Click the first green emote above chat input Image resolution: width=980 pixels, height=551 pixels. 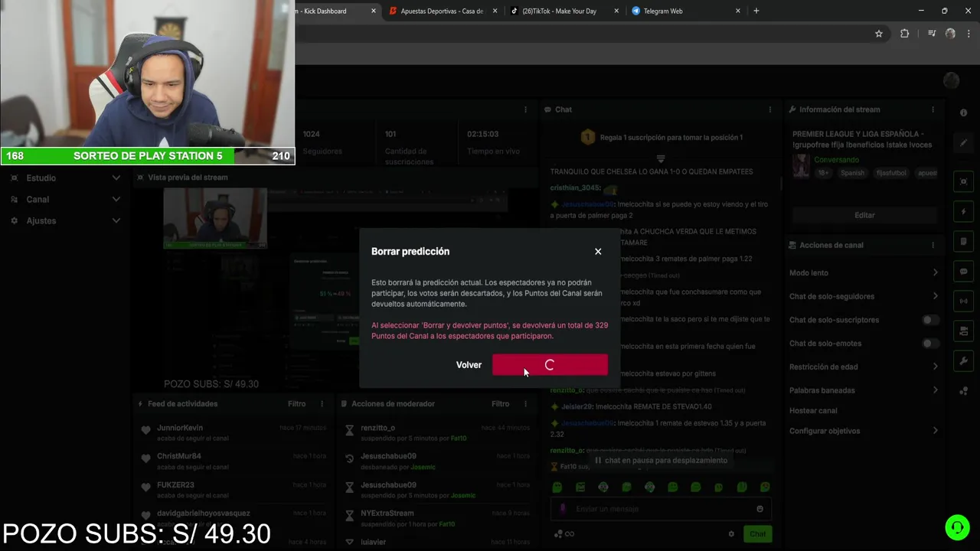click(x=557, y=487)
